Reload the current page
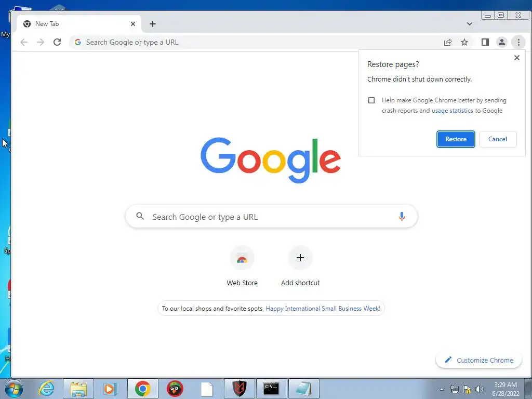The image size is (532, 399). [57, 42]
